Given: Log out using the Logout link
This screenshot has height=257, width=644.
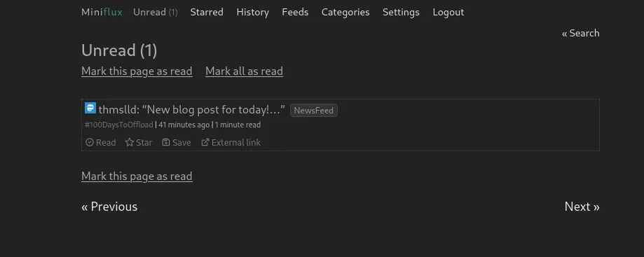Looking at the screenshot, I should [448, 13].
